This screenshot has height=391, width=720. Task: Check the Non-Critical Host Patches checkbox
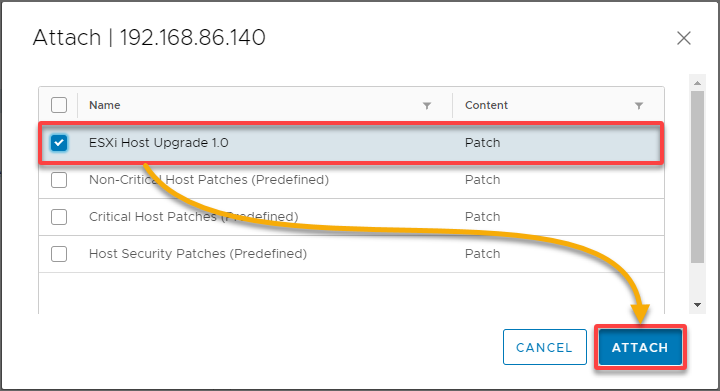point(59,180)
